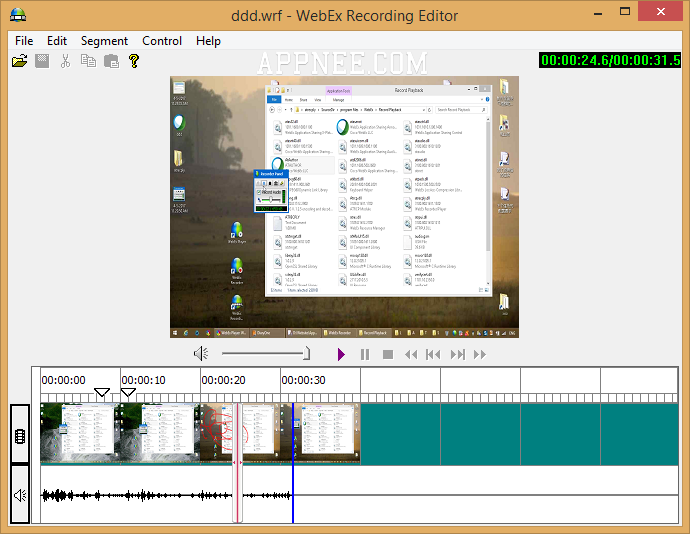Fast forward the recording

coord(480,354)
